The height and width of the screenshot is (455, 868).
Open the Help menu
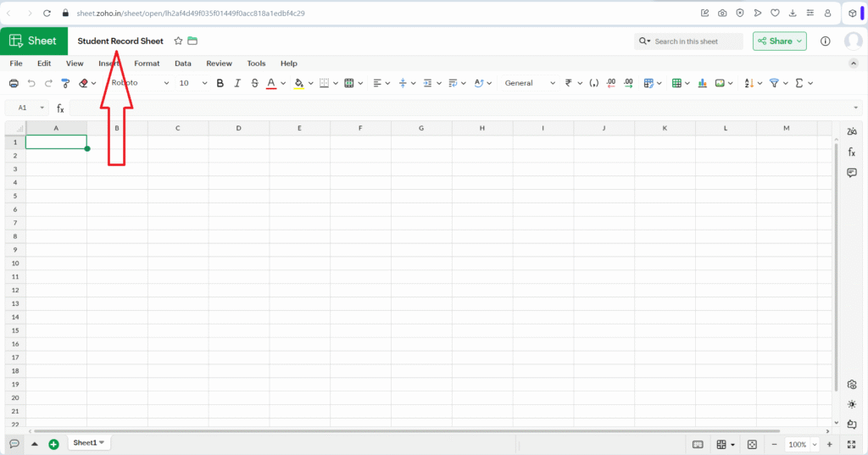[289, 63]
